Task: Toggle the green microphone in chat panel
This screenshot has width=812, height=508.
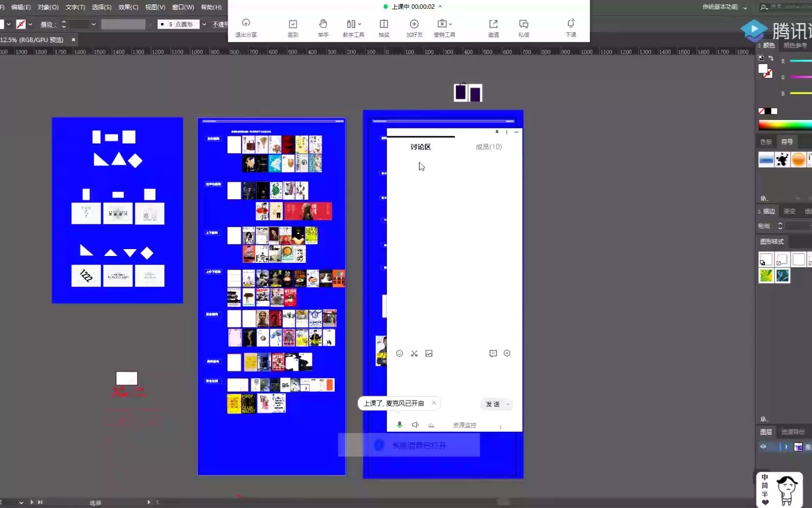Action: [400, 424]
